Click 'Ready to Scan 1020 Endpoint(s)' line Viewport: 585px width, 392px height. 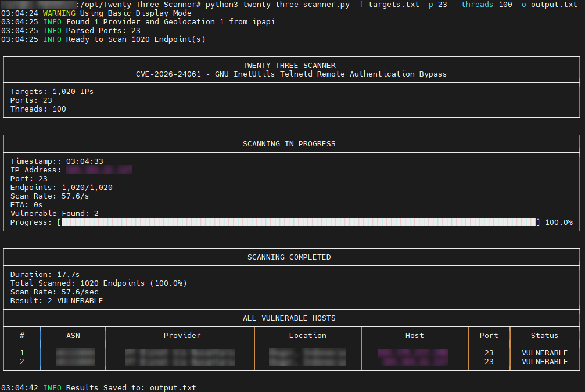pyautogui.click(x=136, y=39)
